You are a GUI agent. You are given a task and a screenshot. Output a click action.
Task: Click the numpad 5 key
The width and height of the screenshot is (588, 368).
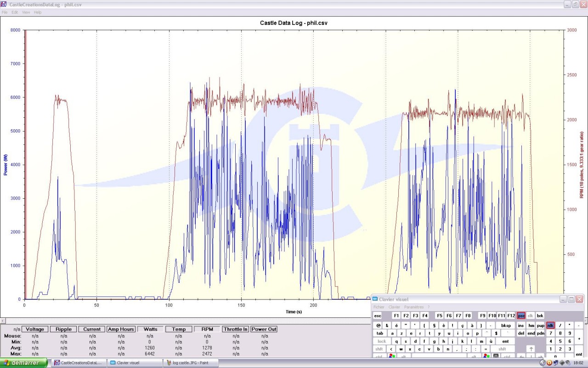click(x=560, y=341)
